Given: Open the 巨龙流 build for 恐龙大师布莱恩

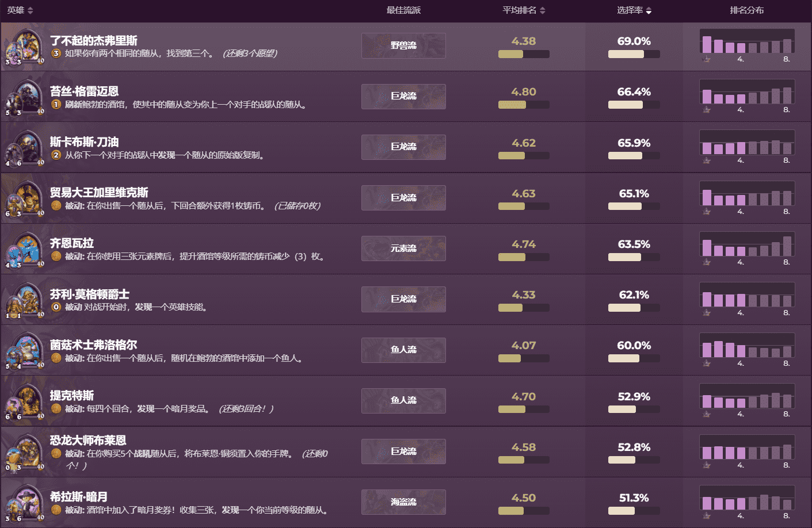Looking at the screenshot, I should tap(403, 452).
